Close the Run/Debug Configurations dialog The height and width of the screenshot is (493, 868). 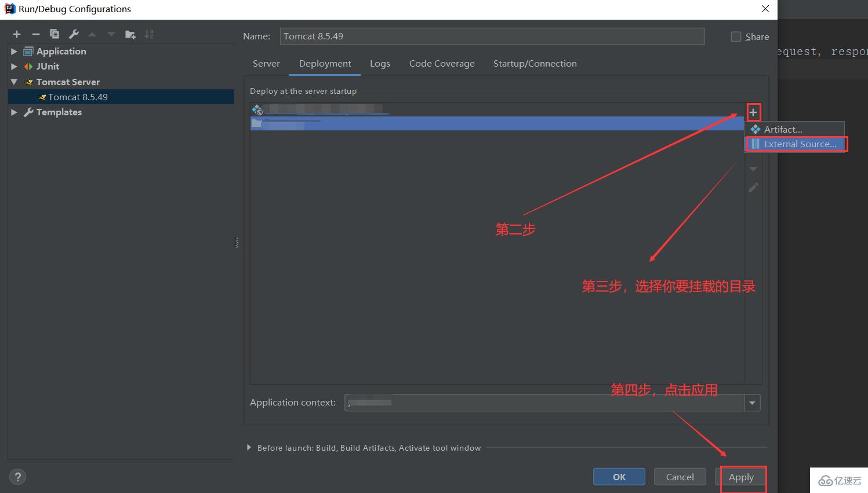[765, 9]
